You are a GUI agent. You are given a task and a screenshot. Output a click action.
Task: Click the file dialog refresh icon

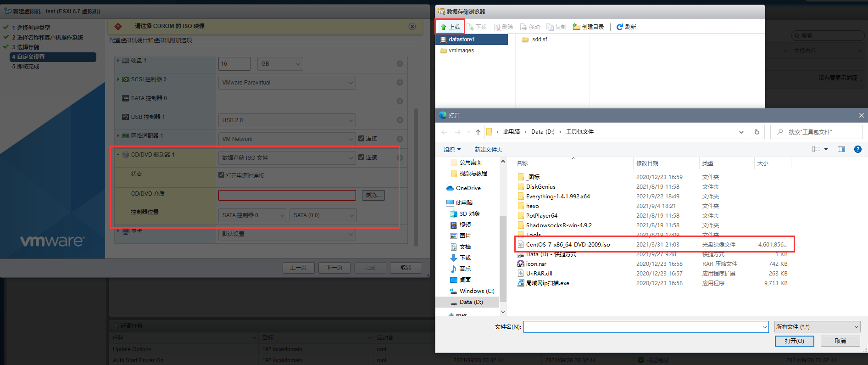[757, 132]
